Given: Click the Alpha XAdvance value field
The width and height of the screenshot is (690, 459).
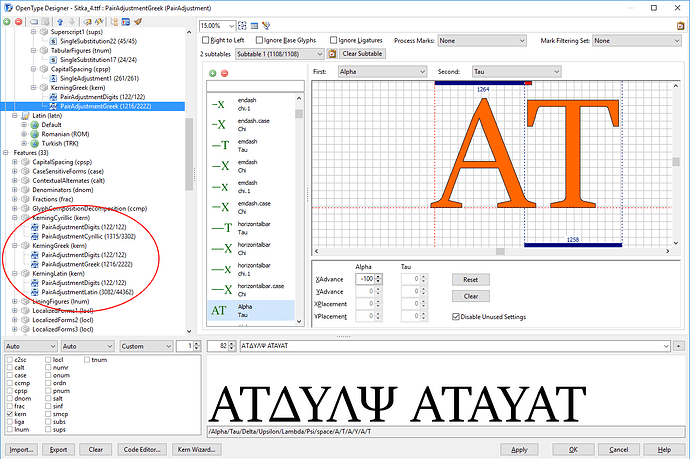Looking at the screenshot, I should (x=359, y=278).
